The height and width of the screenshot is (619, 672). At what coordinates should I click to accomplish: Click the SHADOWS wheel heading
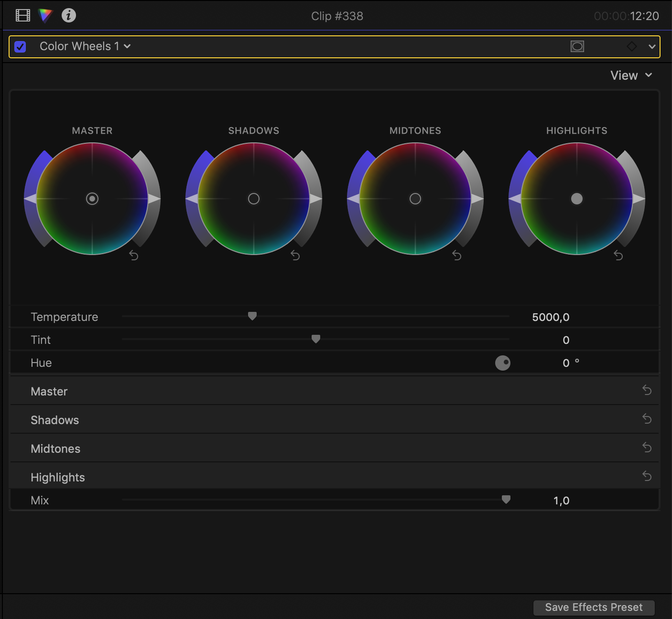(254, 131)
